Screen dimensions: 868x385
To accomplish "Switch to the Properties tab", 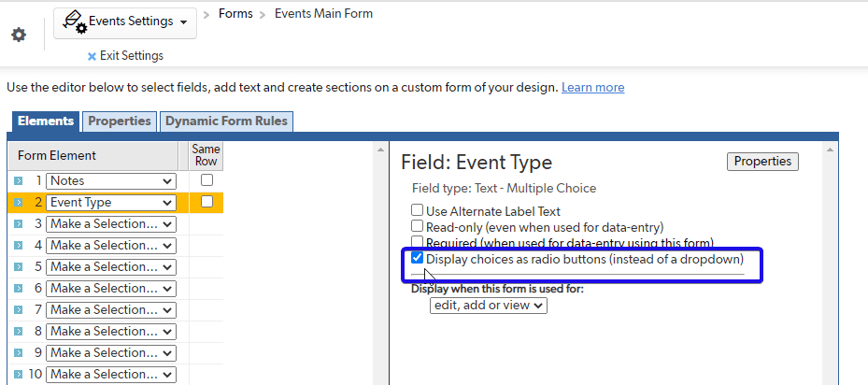I will [x=120, y=121].
